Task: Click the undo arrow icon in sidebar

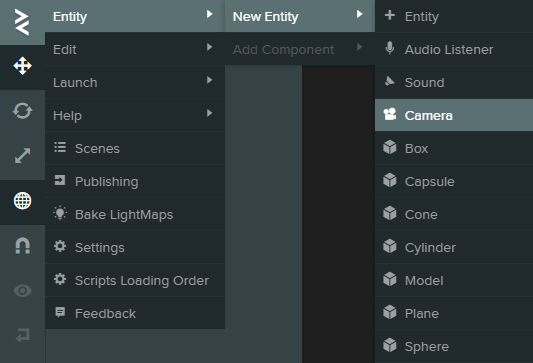Action: coord(22,335)
